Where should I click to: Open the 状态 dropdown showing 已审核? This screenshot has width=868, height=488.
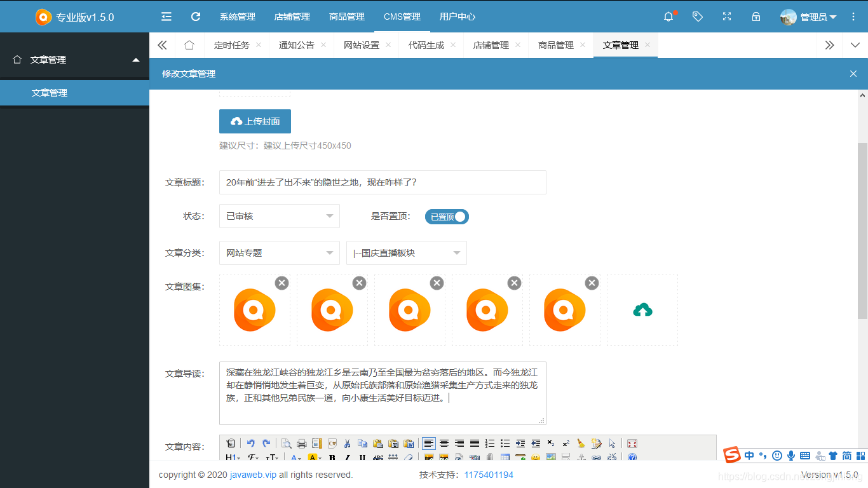pos(280,216)
